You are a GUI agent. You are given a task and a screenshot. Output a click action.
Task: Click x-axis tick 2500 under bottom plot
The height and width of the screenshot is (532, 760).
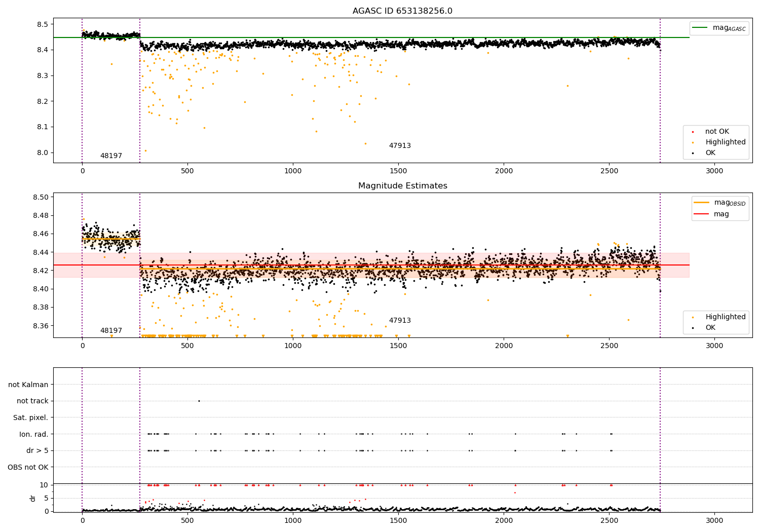click(x=609, y=520)
